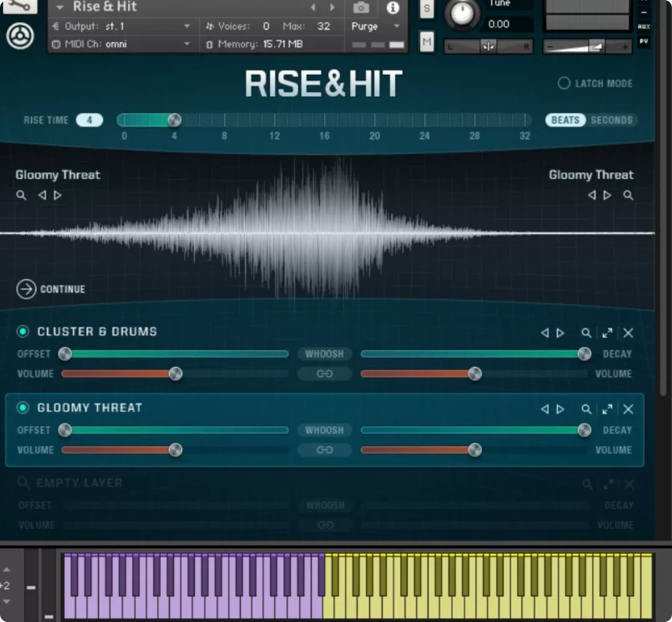This screenshot has width=672, height=622.
Task: Next sound arrow under left Gloomy Threat
Action: [57, 195]
